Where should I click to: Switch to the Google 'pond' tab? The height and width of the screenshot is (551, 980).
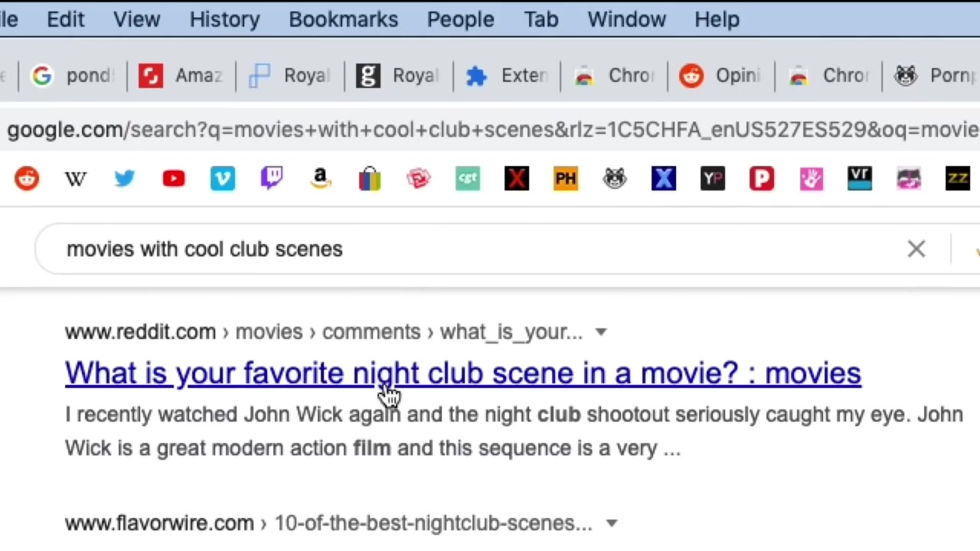[x=73, y=76]
